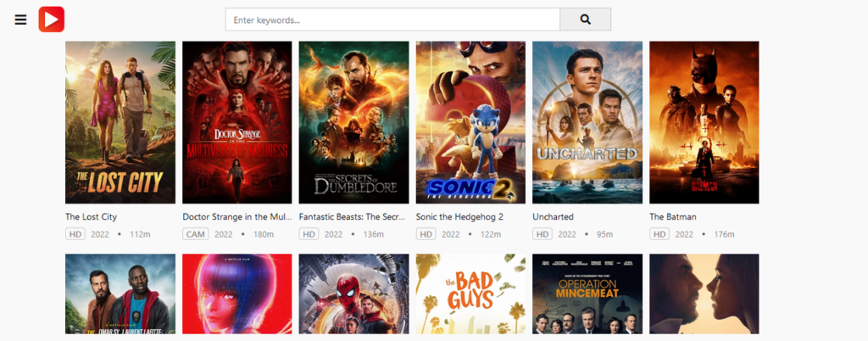Open the Secrets of Dumbledore poster
The image size is (868, 341).
pos(353,122)
